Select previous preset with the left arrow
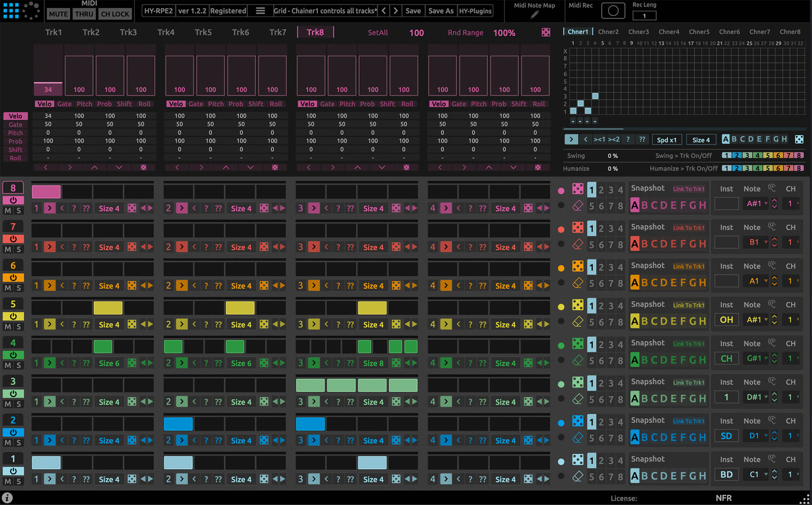 tap(384, 11)
